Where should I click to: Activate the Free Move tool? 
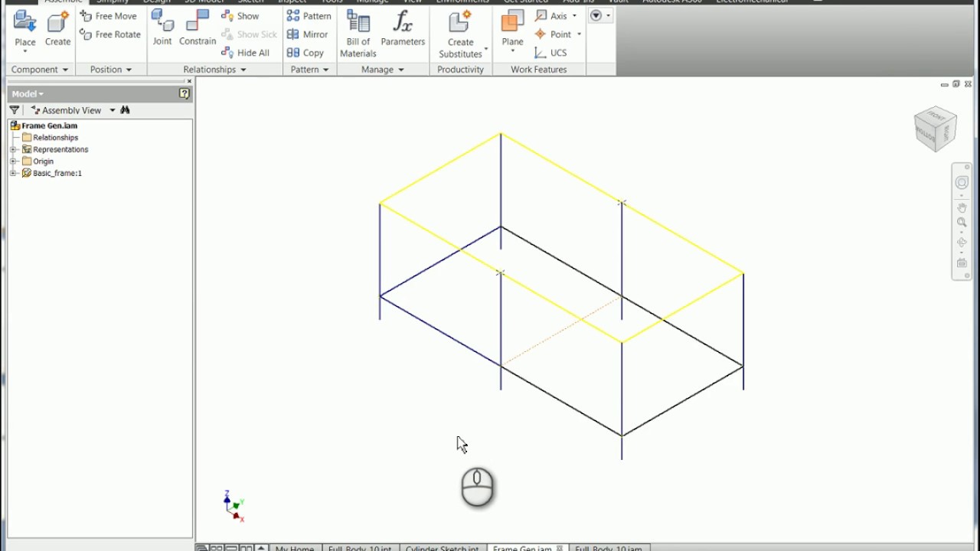click(109, 16)
